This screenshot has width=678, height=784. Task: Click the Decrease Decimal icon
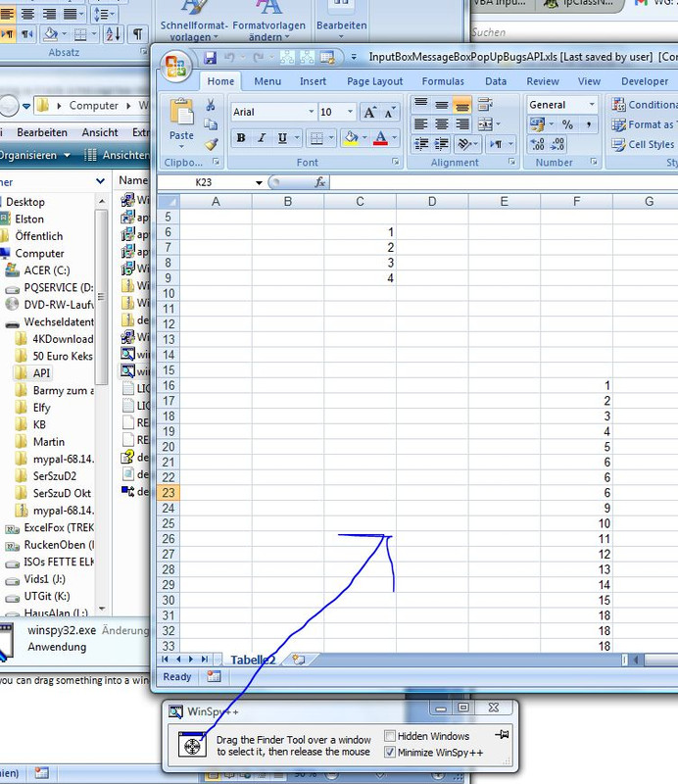tap(557, 144)
